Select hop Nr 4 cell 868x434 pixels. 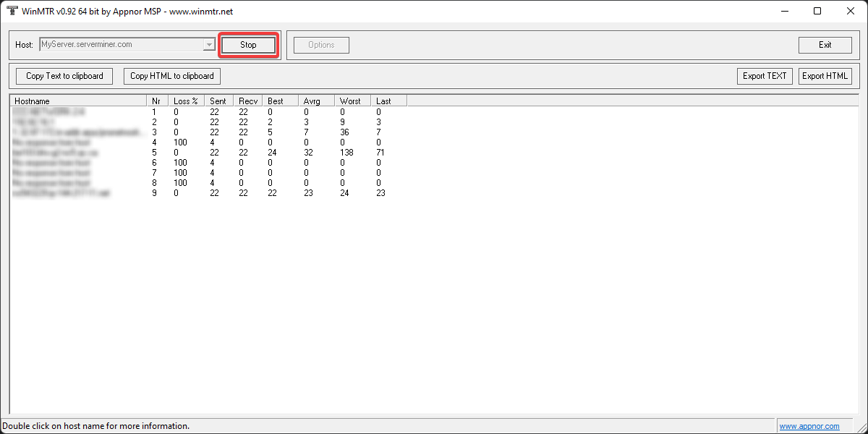(x=154, y=142)
